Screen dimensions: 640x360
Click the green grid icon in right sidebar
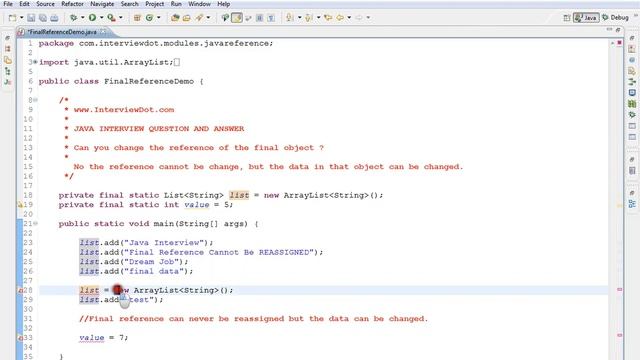[x=632, y=104]
